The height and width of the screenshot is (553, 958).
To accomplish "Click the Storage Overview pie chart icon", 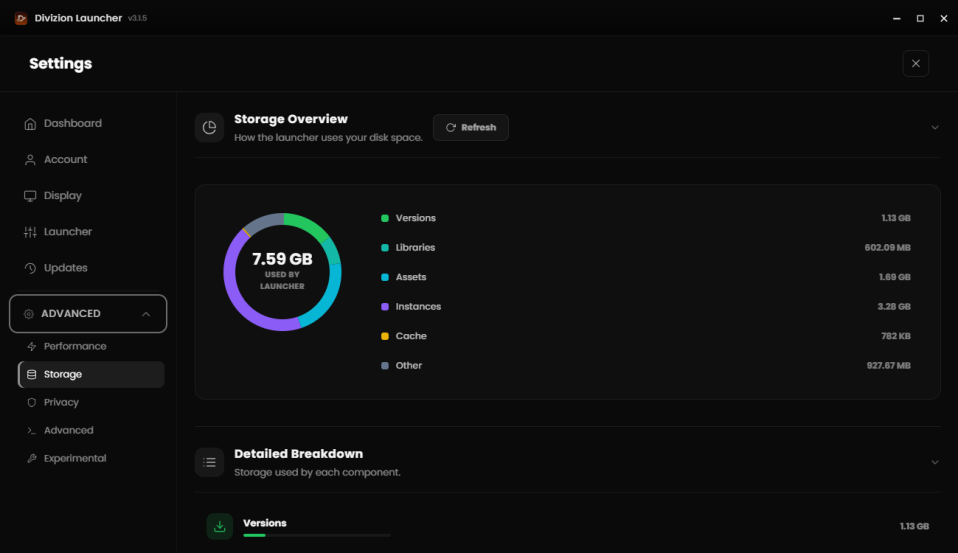I will [x=209, y=127].
